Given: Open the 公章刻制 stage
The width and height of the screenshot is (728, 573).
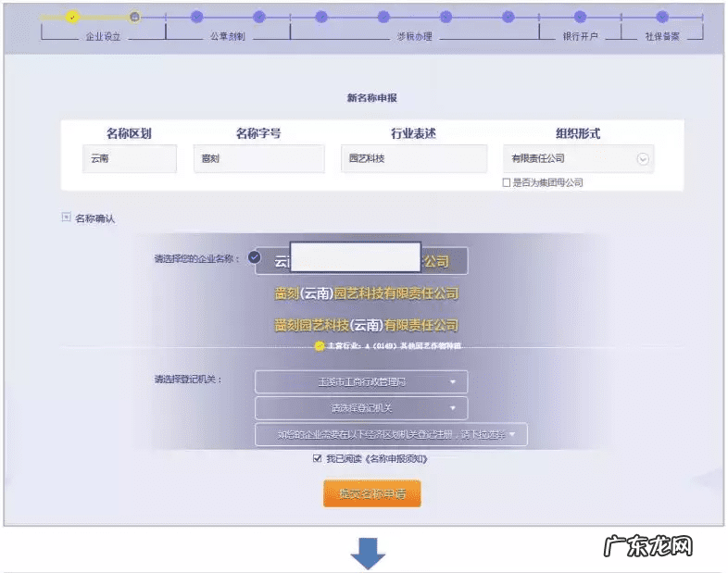Looking at the screenshot, I should coord(228,36).
